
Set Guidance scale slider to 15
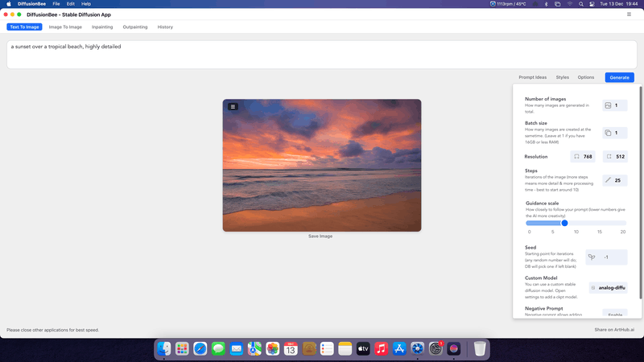(x=600, y=223)
